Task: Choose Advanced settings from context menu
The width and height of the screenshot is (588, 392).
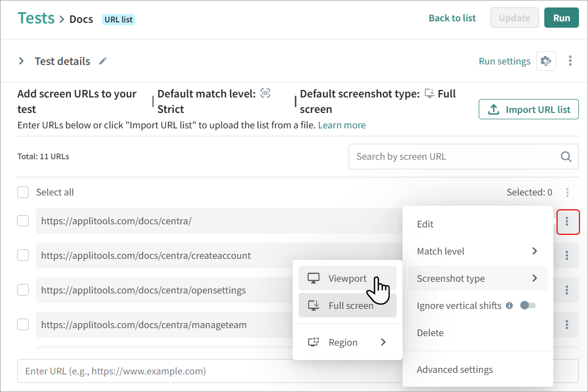Action: click(x=455, y=370)
